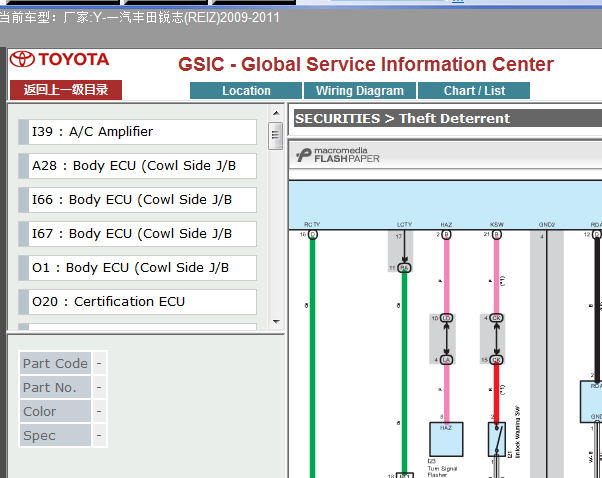Screen dimensions: 602x478
Task: Click connector 4 on the KSW wire
Action: click(x=496, y=318)
